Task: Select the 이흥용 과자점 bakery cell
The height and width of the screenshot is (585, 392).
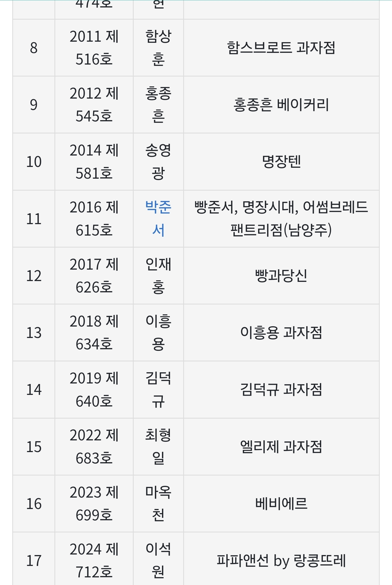Action: (x=281, y=333)
